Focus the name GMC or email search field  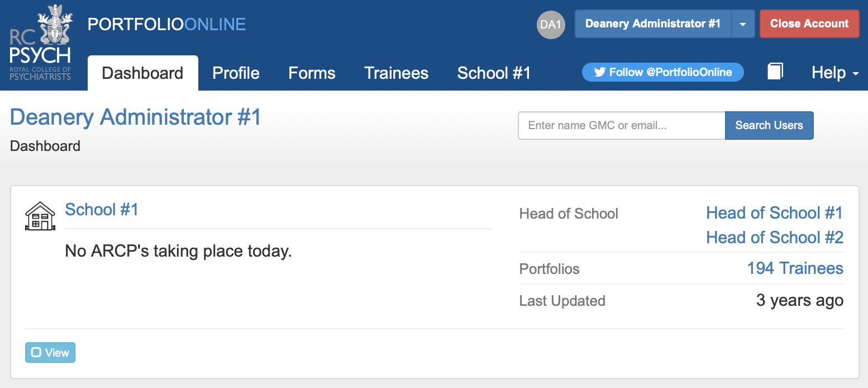tap(622, 126)
